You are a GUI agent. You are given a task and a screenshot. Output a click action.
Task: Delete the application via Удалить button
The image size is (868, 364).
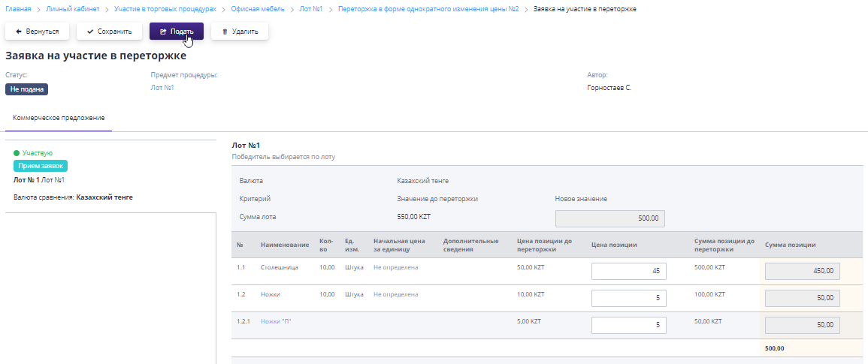coord(240,32)
